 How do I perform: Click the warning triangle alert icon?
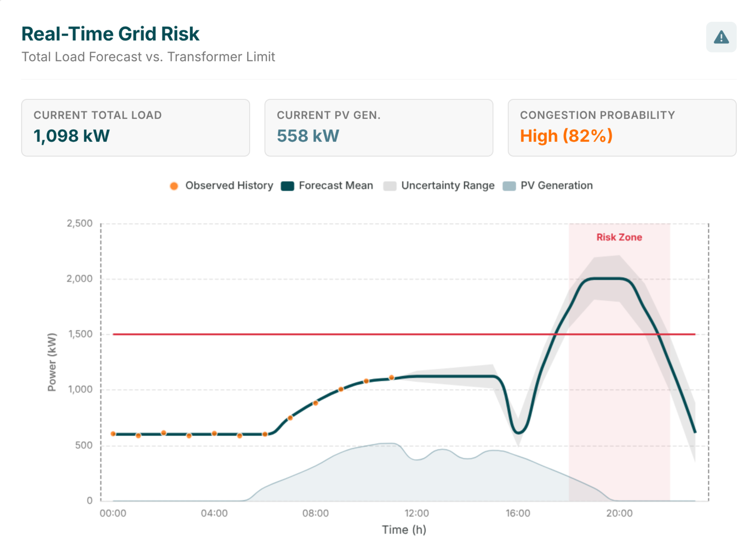(x=721, y=37)
